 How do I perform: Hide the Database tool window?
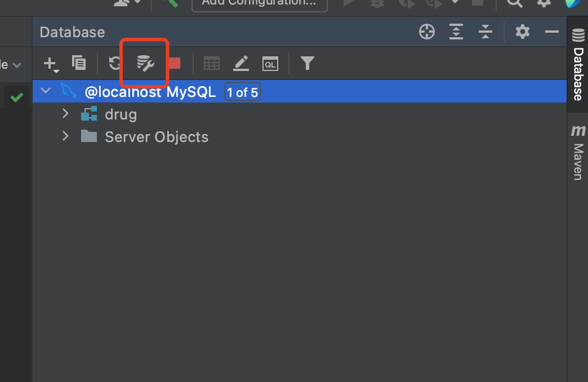[x=551, y=32]
